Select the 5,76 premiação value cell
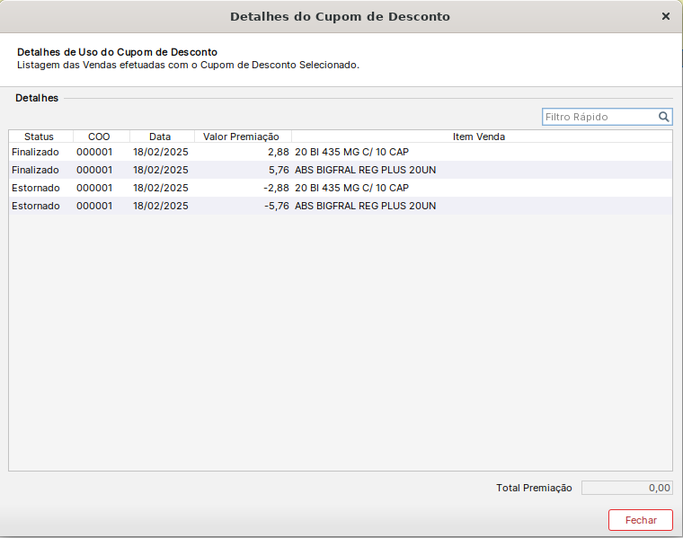Image resolution: width=683 pixels, height=538 pixels. click(278, 170)
